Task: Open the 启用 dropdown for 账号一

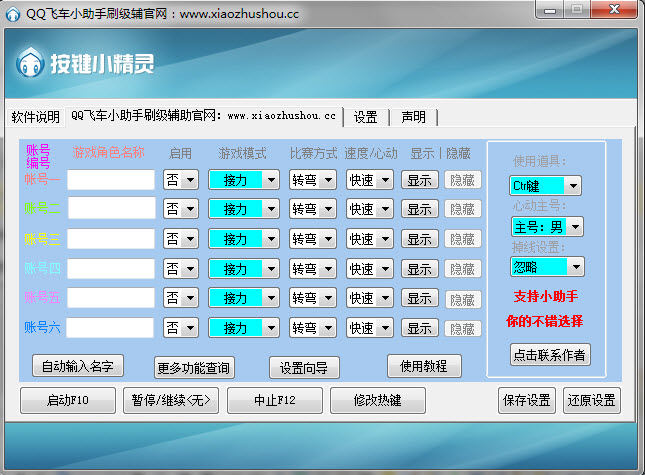Action: coord(181,180)
